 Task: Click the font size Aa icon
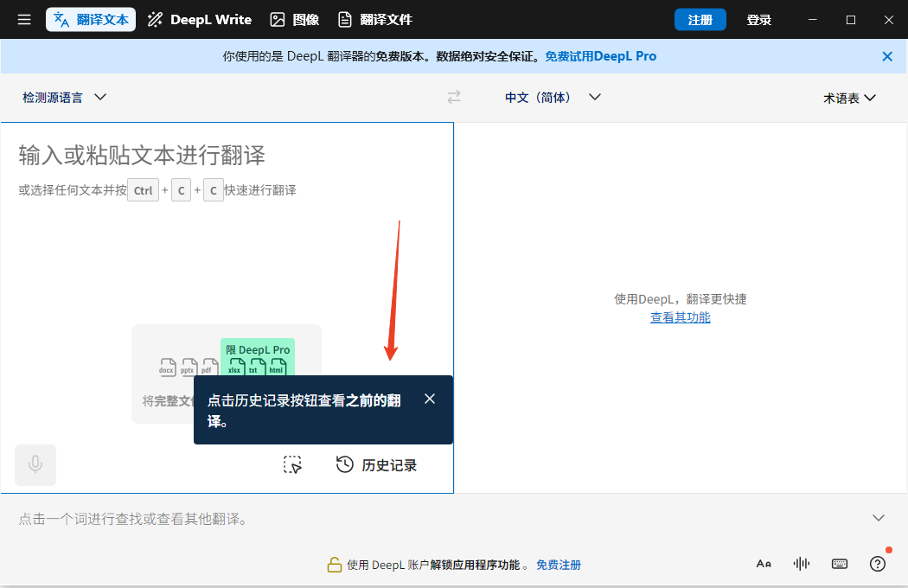click(x=764, y=564)
